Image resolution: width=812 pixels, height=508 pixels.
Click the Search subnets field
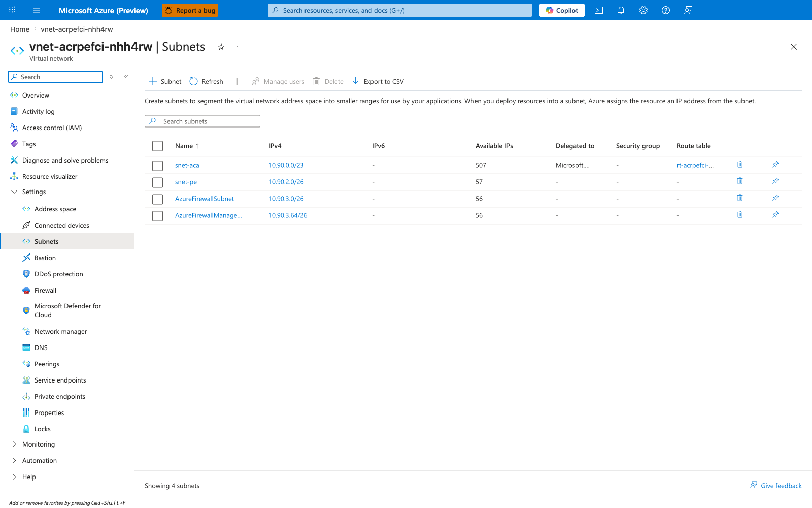point(202,121)
